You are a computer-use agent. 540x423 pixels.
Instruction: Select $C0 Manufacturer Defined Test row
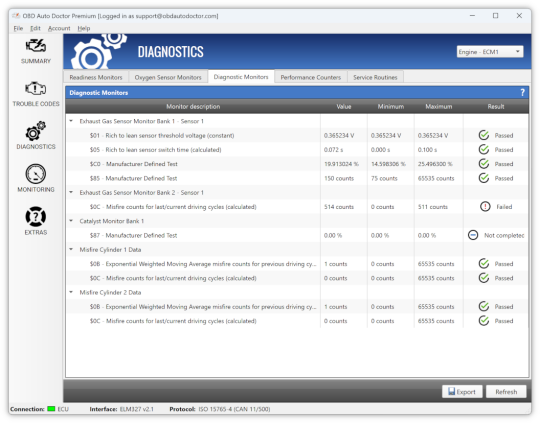[x=297, y=164]
